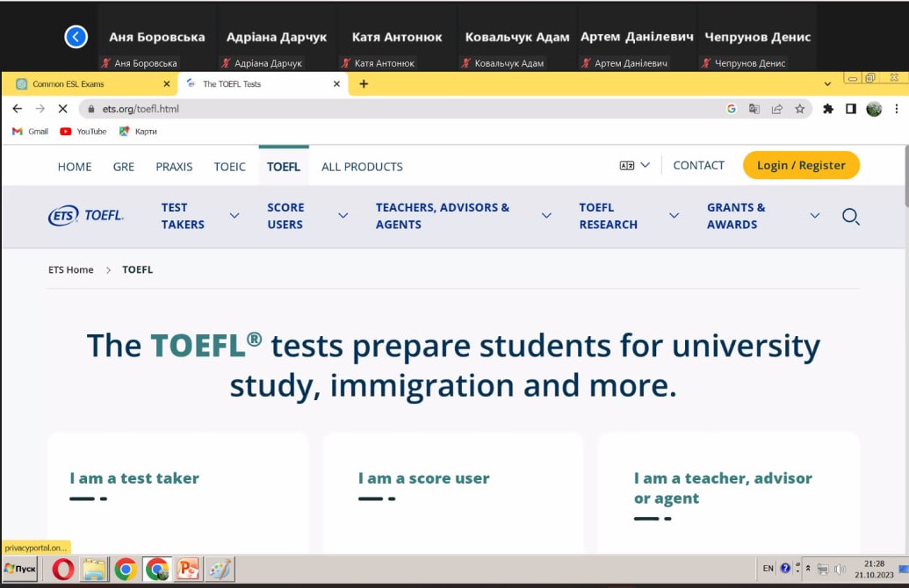909x588 pixels.
Task: Click the stop loading page button
Action: 62,109
